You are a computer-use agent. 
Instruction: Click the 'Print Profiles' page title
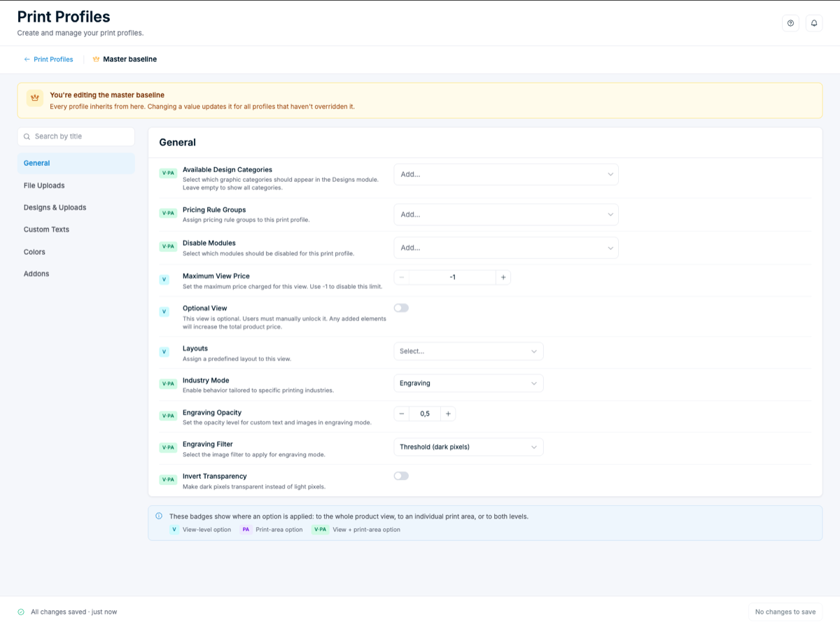pyautogui.click(x=64, y=16)
